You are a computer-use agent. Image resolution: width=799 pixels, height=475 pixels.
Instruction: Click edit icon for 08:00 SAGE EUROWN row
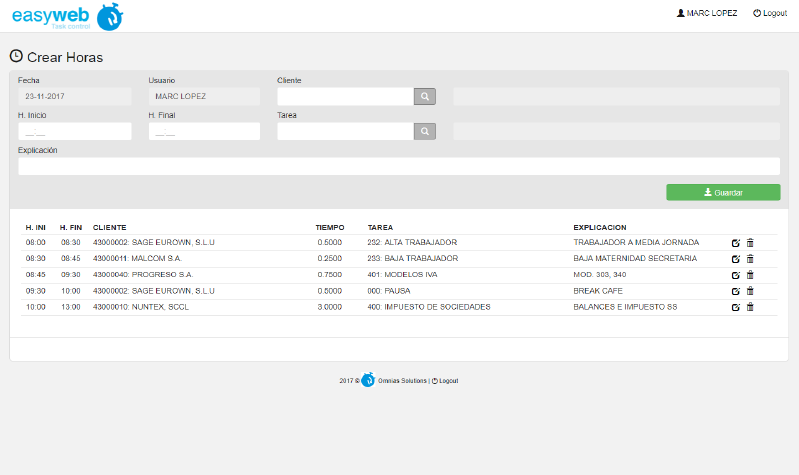[736, 243]
